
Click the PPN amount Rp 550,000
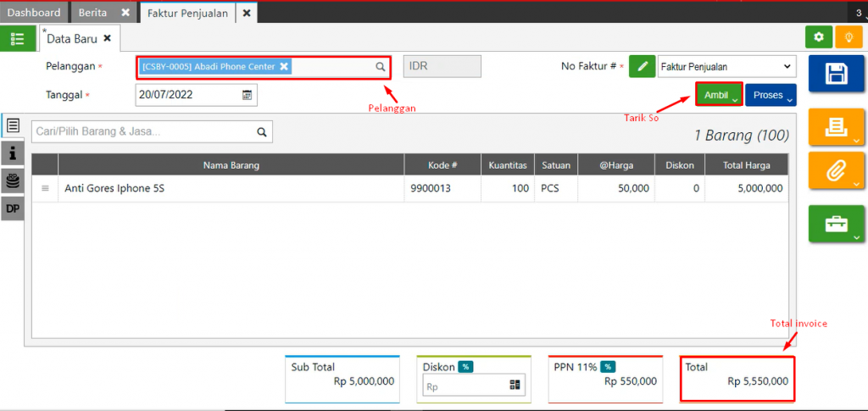click(x=631, y=381)
